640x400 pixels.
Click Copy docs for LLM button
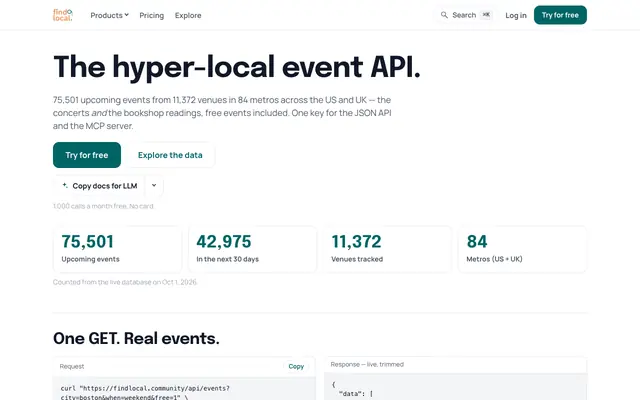(99, 186)
